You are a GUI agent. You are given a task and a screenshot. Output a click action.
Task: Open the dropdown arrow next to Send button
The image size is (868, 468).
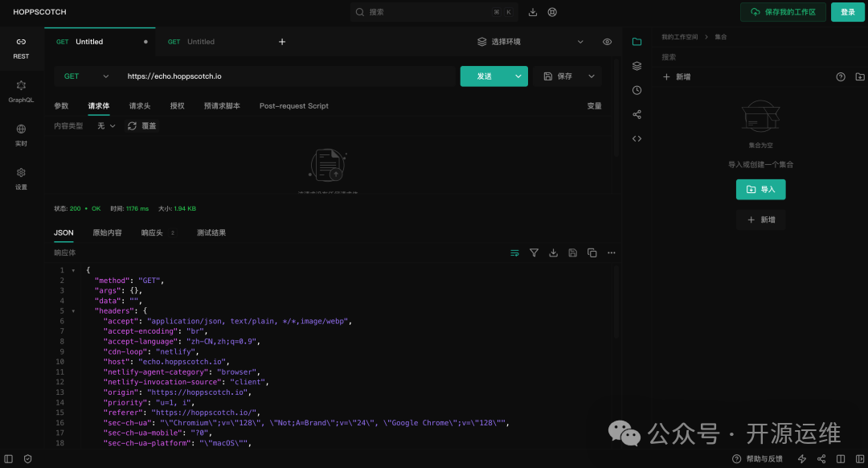(518, 76)
